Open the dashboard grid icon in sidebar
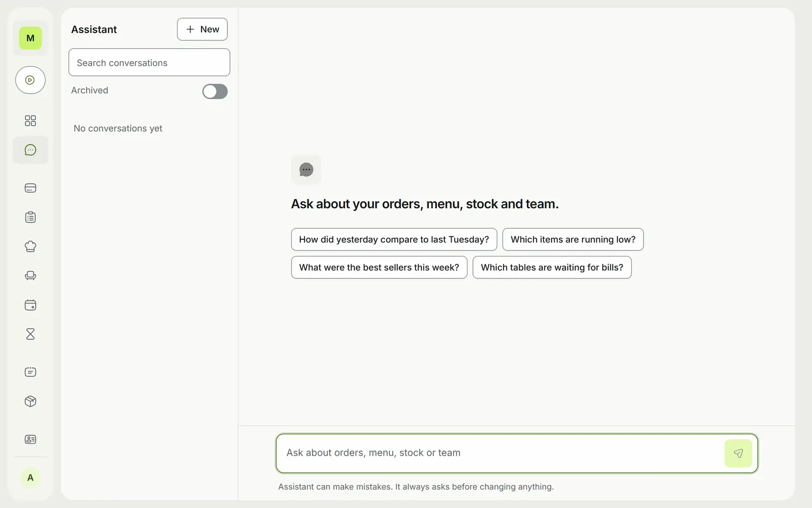This screenshot has width=812, height=508. 30,120
